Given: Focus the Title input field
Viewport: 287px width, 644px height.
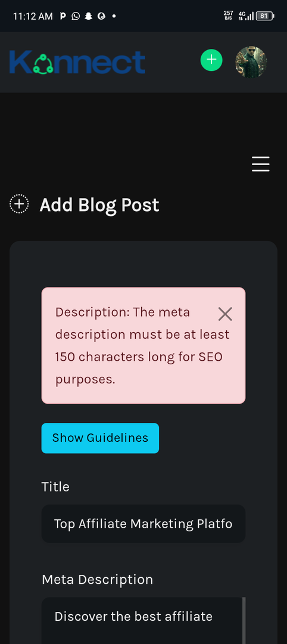Looking at the screenshot, I should 143,524.
